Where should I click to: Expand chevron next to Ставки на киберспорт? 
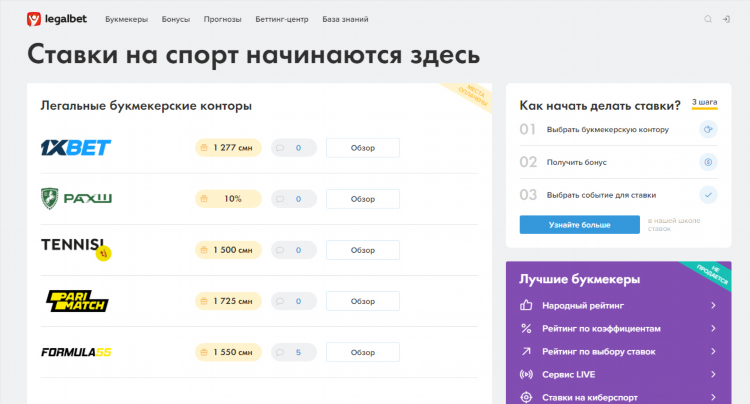click(713, 397)
